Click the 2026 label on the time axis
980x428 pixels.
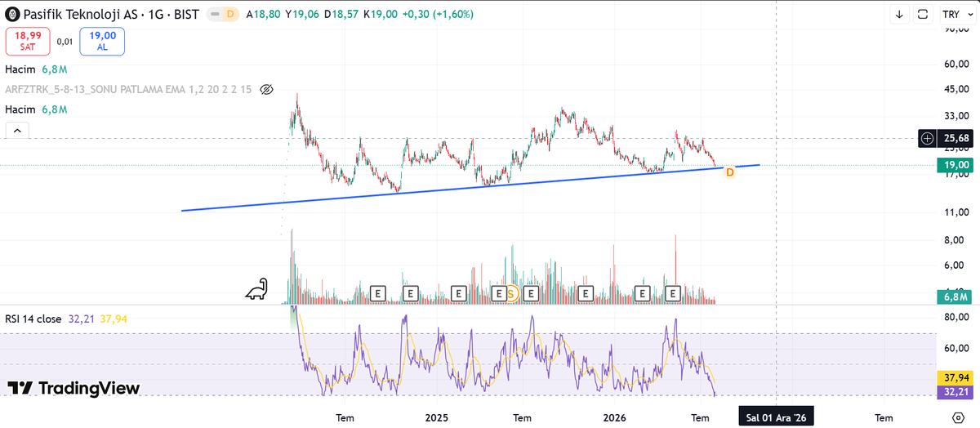[615, 417]
